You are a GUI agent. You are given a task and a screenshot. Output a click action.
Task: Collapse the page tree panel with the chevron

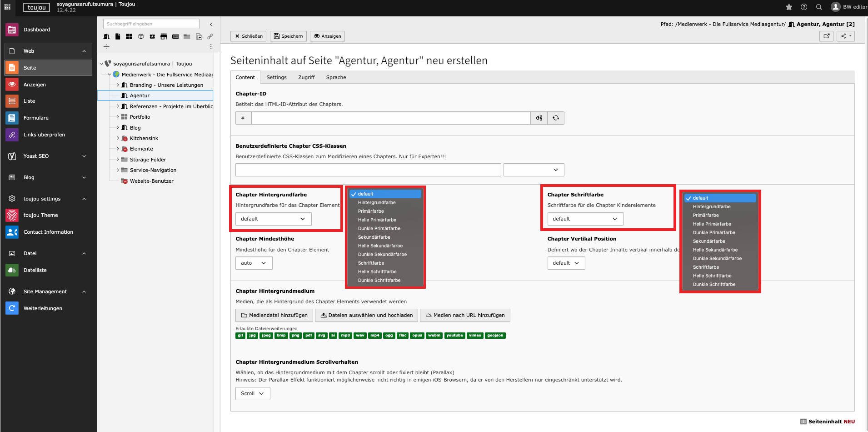(211, 25)
